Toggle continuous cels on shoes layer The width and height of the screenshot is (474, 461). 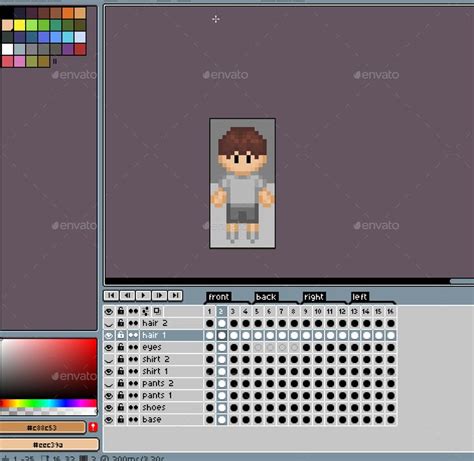point(133,407)
